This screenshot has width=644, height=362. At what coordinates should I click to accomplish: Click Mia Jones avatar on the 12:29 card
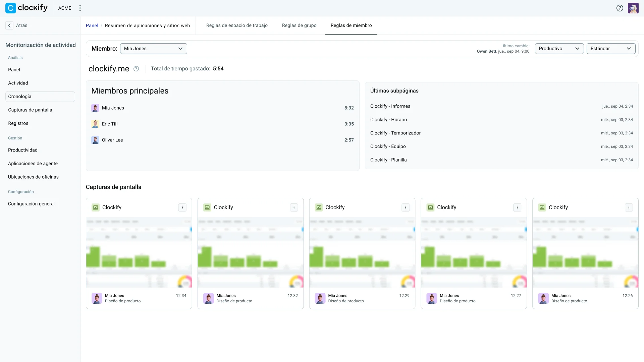coord(320,298)
